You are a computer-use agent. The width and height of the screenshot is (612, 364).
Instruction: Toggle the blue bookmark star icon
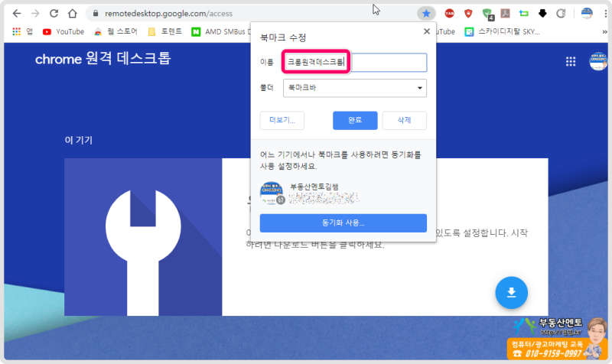(426, 14)
